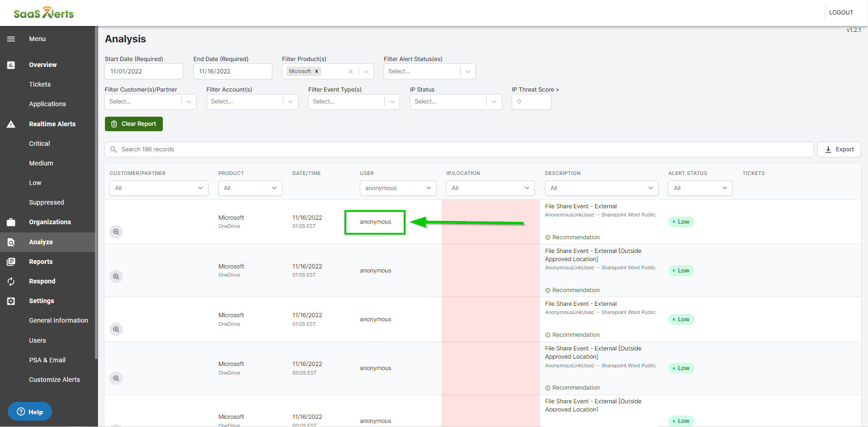Go to Tickets in the sidebar

pyautogui.click(x=40, y=84)
